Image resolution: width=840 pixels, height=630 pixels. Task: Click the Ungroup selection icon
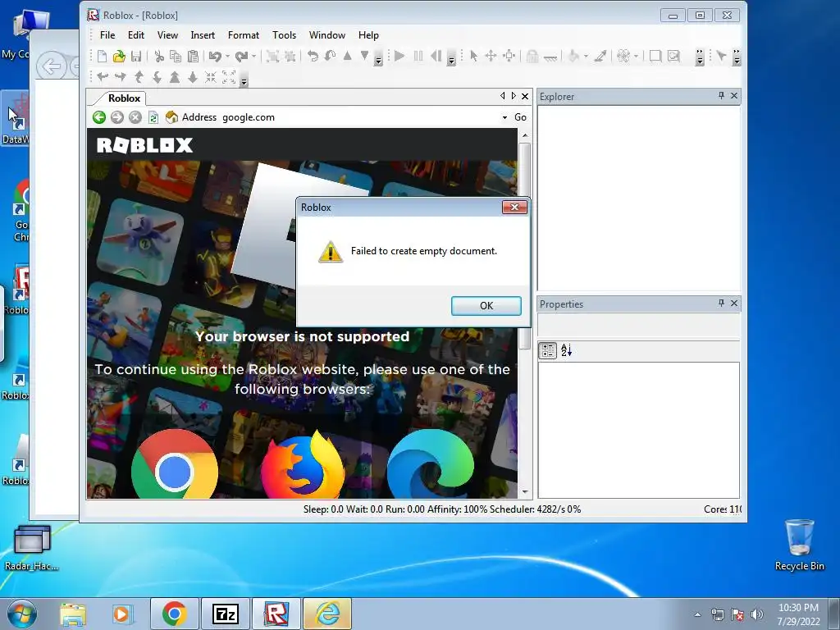[290, 56]
